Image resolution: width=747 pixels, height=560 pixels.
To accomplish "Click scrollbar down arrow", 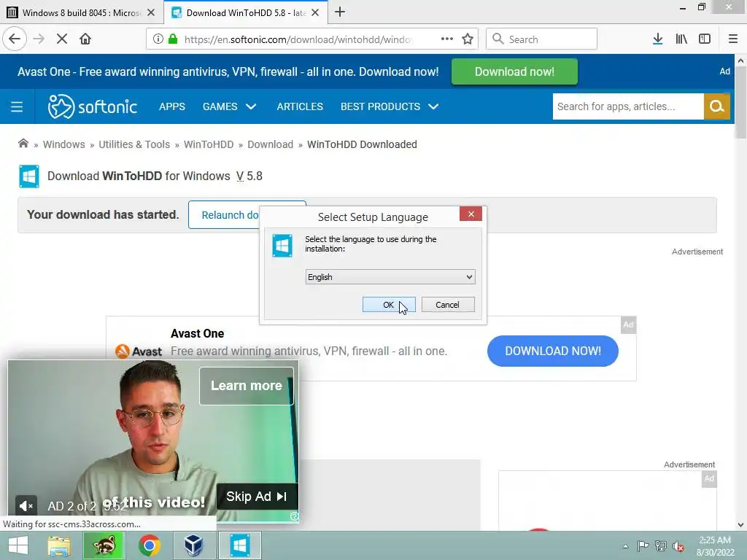I will [740, 525].
